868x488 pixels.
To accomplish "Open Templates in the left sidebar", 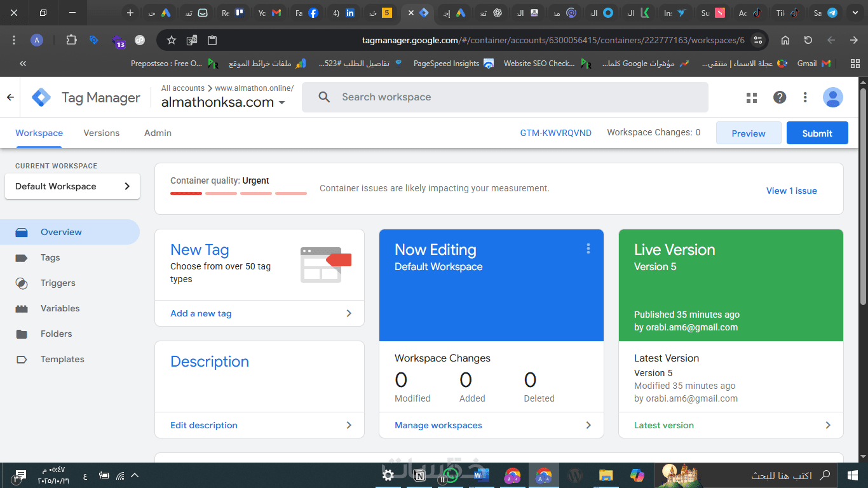I will [62, 359].
